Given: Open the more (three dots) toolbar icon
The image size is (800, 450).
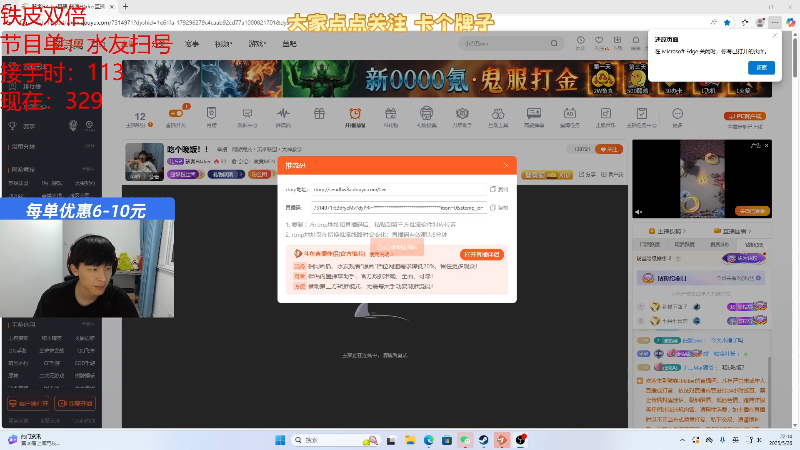Looking at the screenshot, I should pyautogui.click(x=677, y=113).
